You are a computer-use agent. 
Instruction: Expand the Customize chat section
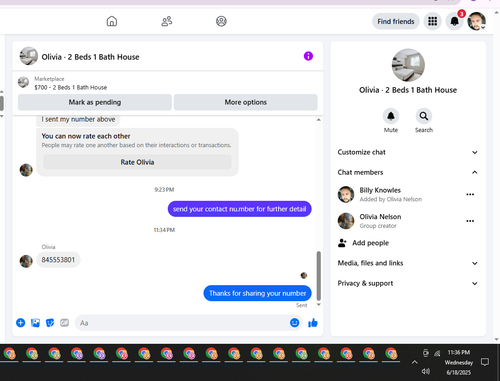click(x=408, y=152)
